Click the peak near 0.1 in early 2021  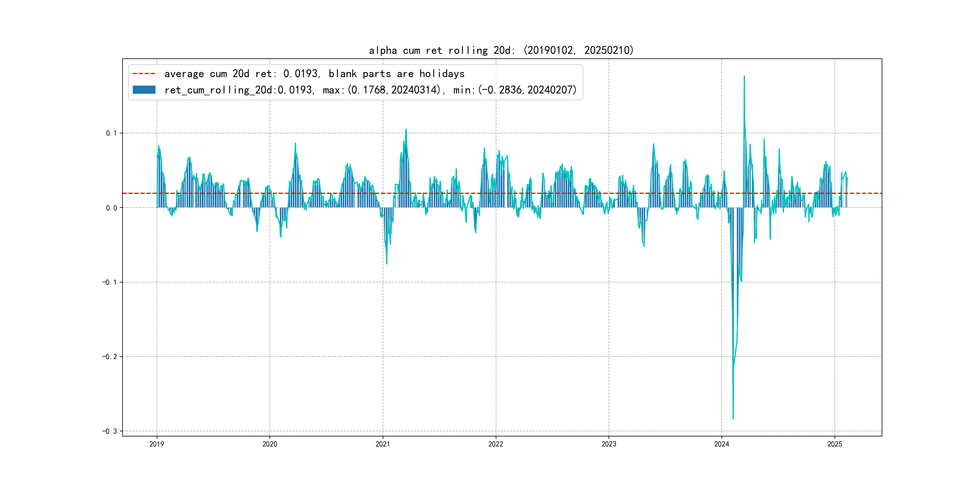pyautogui.click(x=406, y=129)
